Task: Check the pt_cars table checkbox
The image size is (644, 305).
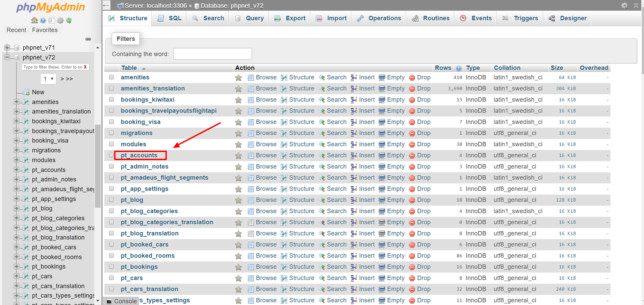Action: tap(111, 278)
